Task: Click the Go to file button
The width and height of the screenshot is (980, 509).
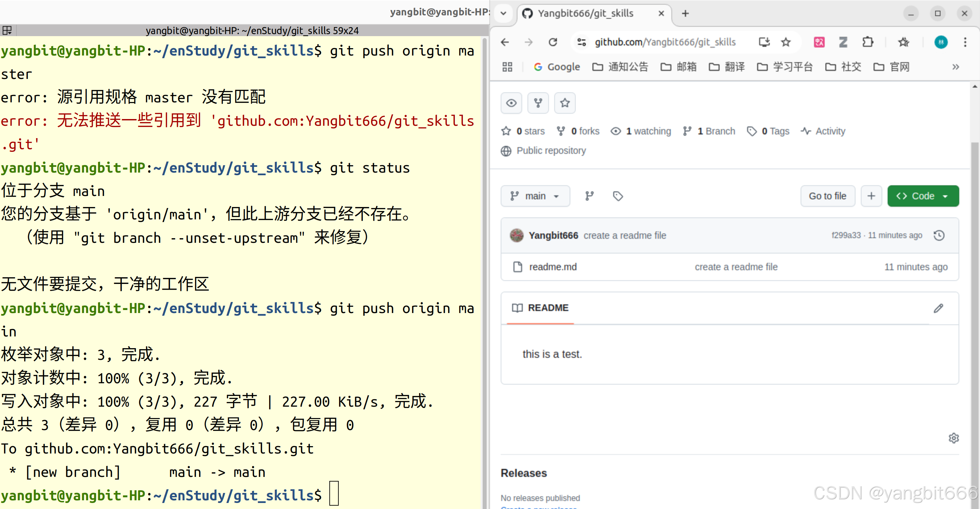Action: click(x=827, y=196)
